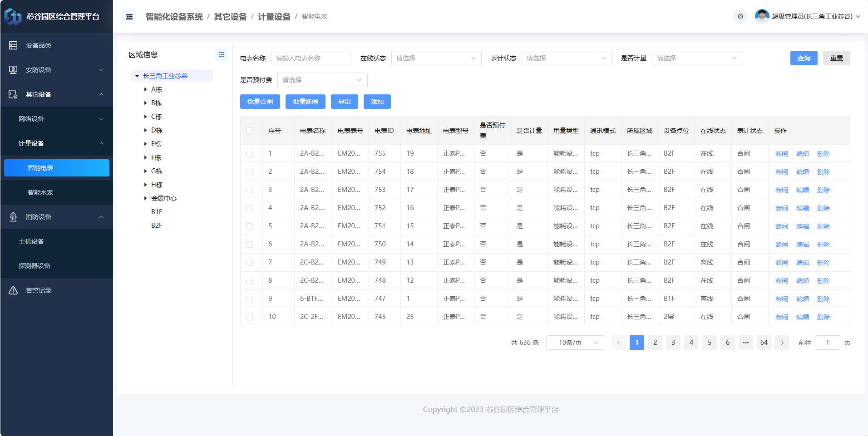868x436 pixels.
Task: Open the 10条/页 page size dropdown
Action: (x=575, y=343)
